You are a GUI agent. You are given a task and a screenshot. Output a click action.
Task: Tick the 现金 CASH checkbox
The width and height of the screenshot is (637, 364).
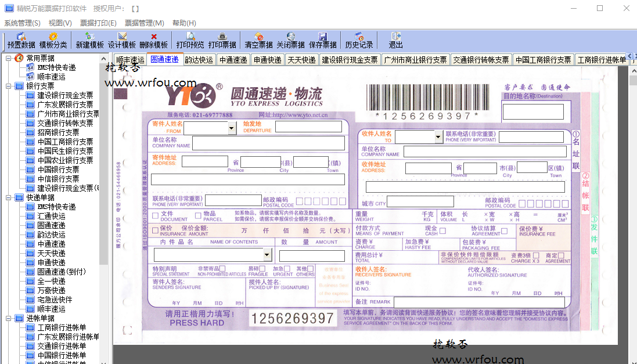(442, 230)
